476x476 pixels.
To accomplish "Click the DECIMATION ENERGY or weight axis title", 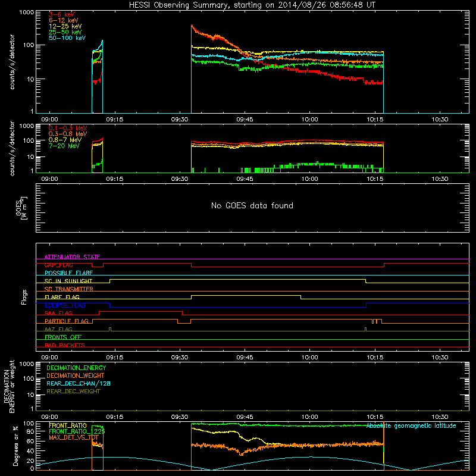I will click(x=9, y=386).
